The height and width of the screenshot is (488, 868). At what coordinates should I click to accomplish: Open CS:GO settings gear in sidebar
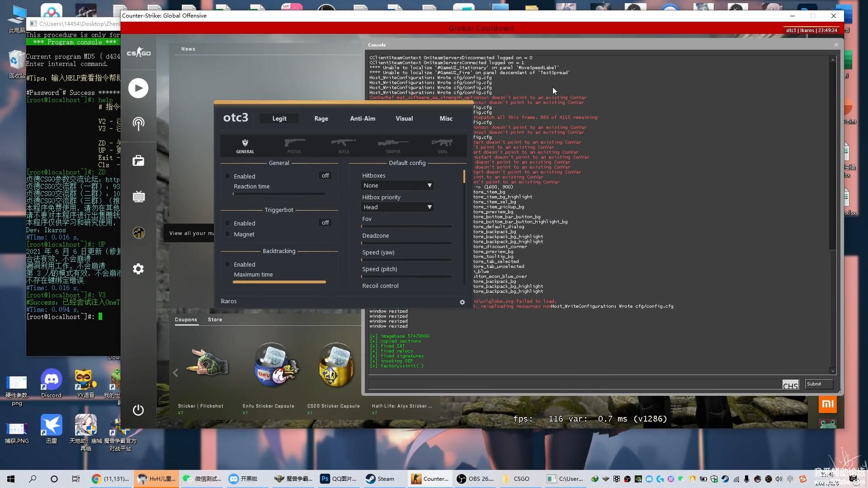click(x=138, y=269)
